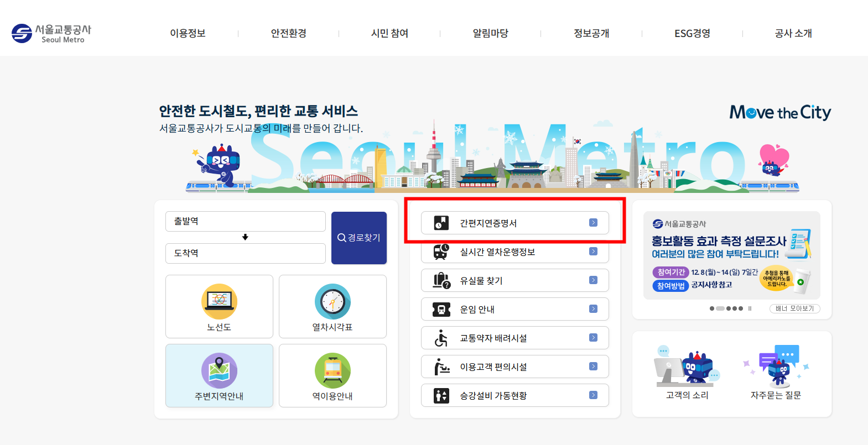Open the 고객의 소리 mascot icon
The image size is (868, 445).
coord(687,367)
